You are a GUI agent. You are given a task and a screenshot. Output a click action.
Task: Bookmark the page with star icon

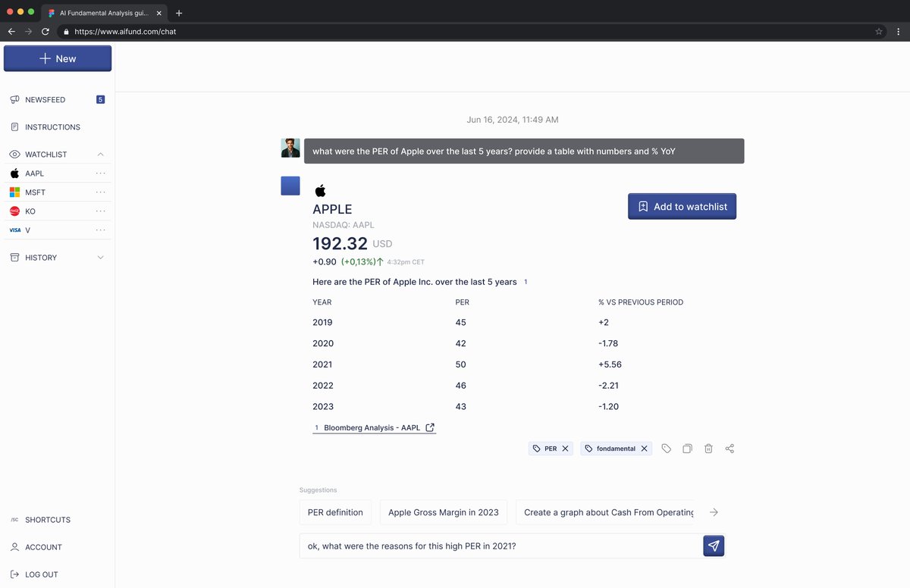879,32
